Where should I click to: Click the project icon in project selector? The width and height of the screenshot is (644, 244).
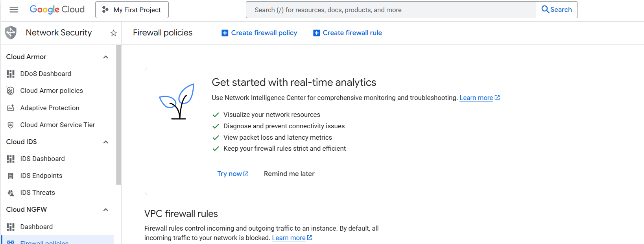tap(105, 9)
